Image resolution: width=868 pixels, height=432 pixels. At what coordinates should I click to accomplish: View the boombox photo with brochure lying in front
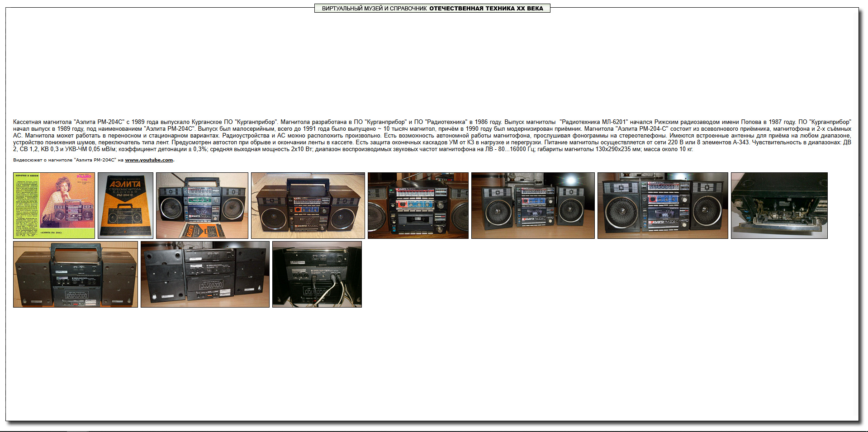(202, 205)
